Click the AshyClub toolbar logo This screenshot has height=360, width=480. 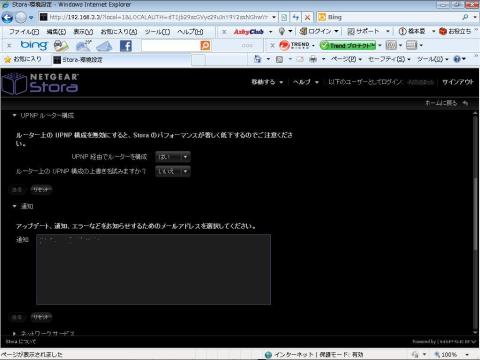click(249, 32)
